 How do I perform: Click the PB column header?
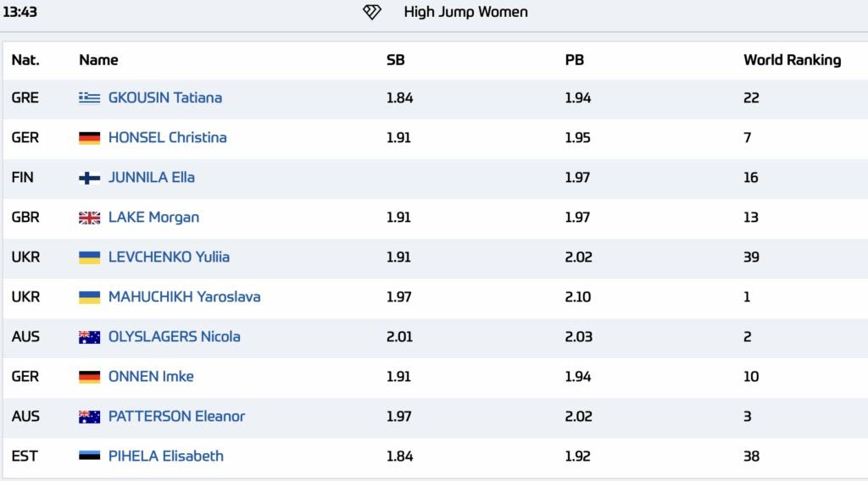[574, 60]
